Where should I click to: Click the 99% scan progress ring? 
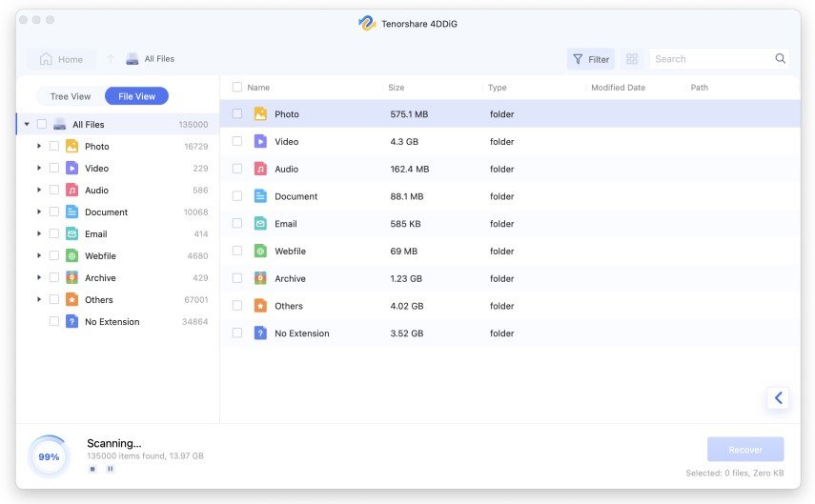point(49,456)
